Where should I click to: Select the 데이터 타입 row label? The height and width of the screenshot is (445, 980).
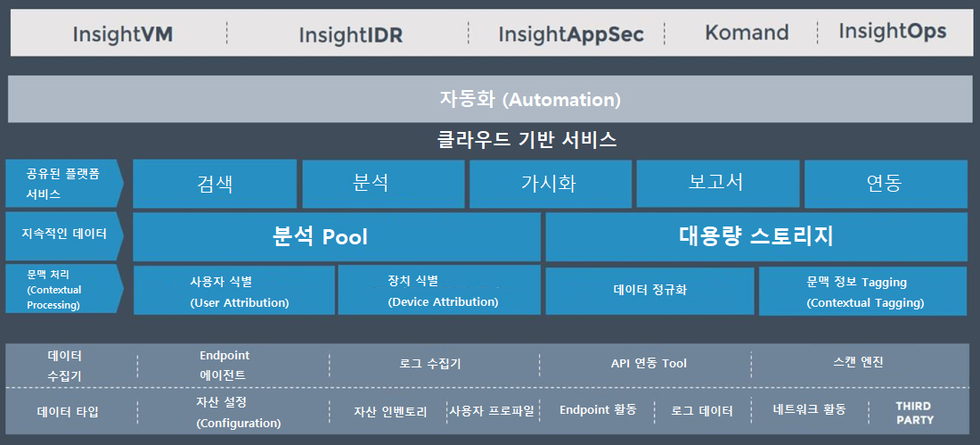tap(68, 412)
